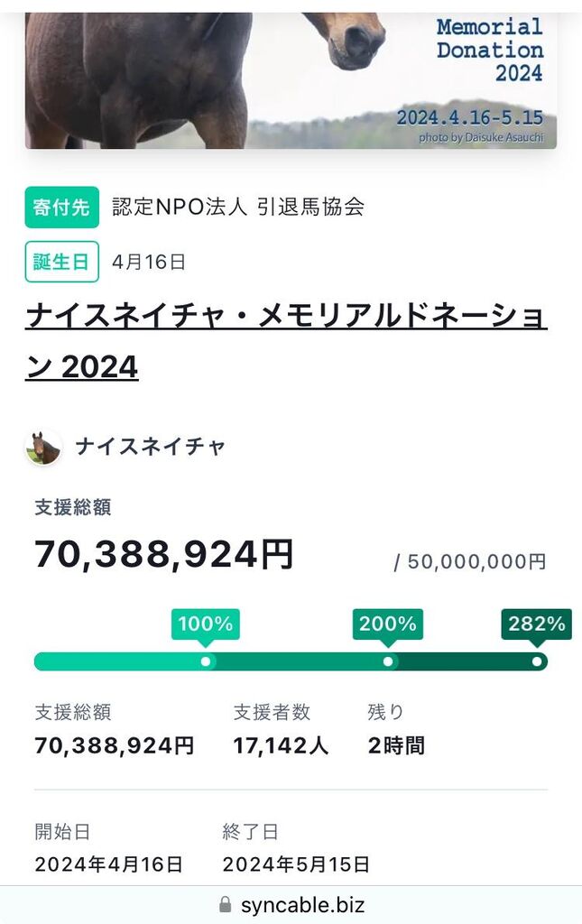Click the 残り 2時間 remaining time

395,745
